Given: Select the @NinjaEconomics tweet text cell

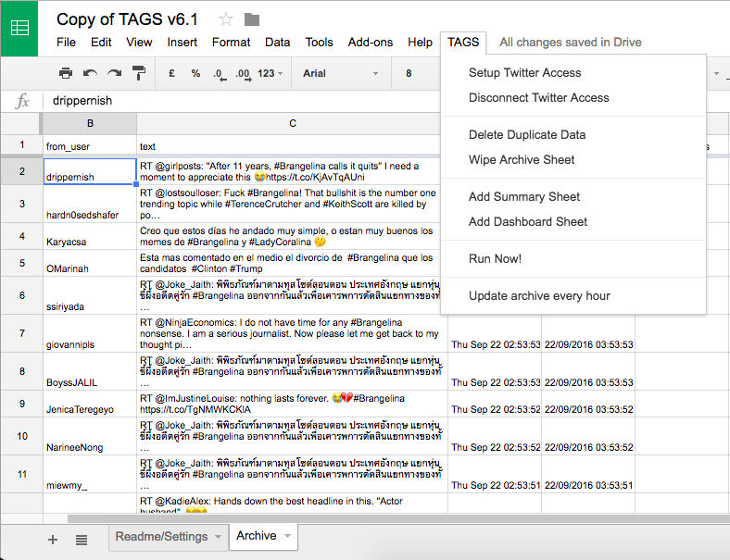Looking at the screenshot, I should pyautogui.click(x=293, y=333).
